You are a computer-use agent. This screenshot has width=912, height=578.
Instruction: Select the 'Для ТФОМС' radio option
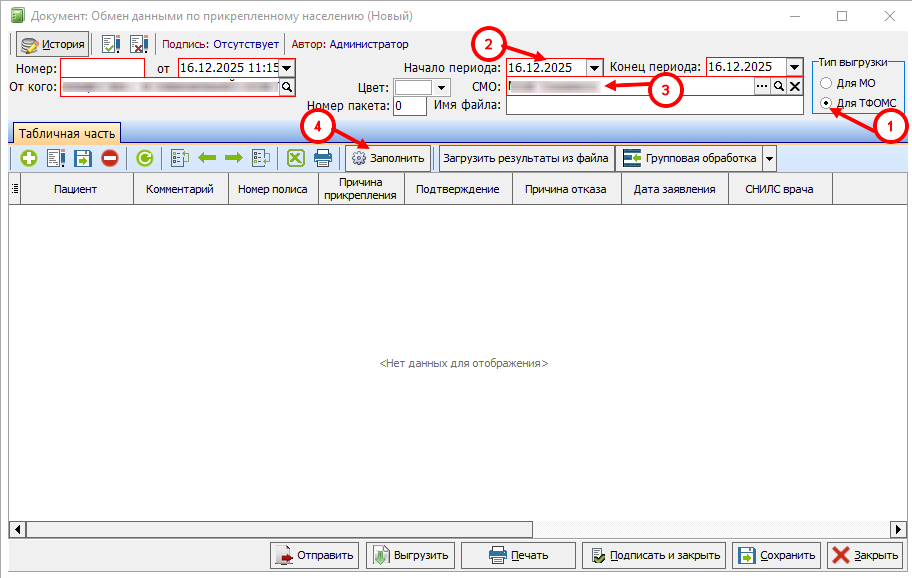[825, 103]
